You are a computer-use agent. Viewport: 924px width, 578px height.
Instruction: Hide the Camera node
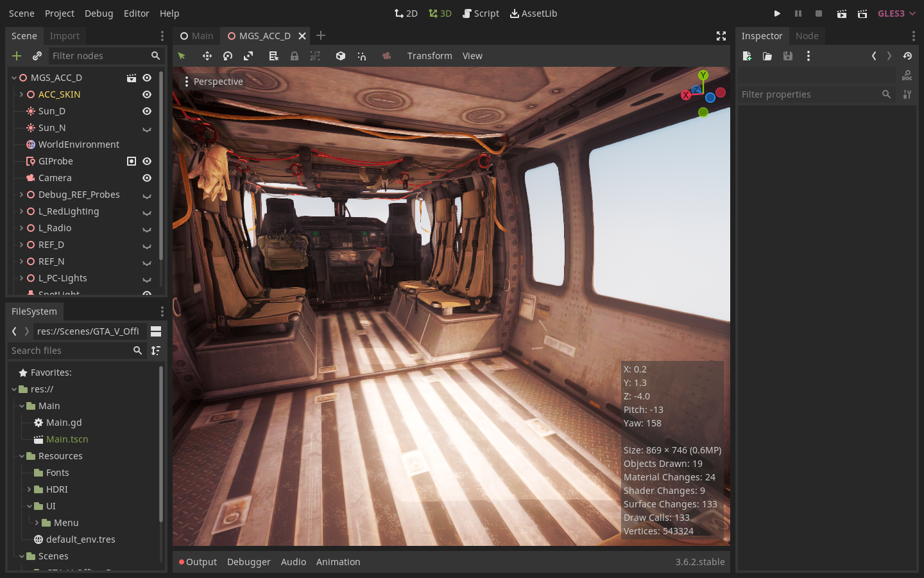tap(147, 178)
